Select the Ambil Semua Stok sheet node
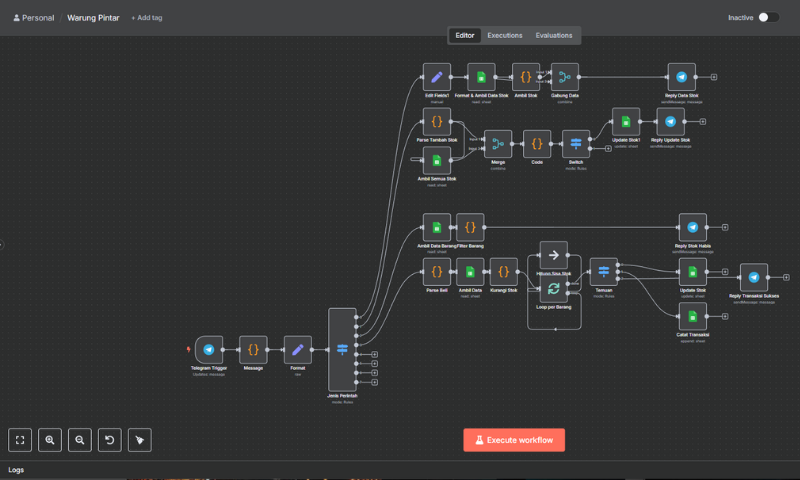The width and height of the screenshot is (800, 480). 437,161
